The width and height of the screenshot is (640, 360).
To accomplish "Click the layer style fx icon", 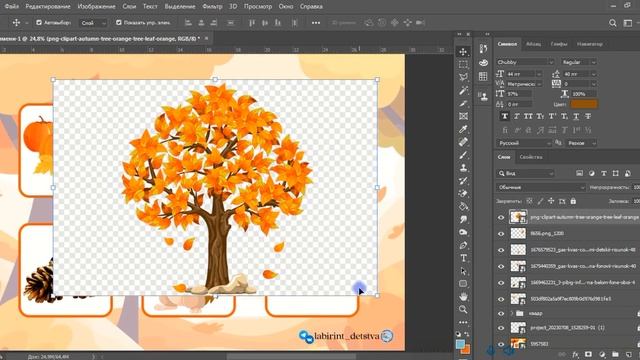I will (576, 355).
